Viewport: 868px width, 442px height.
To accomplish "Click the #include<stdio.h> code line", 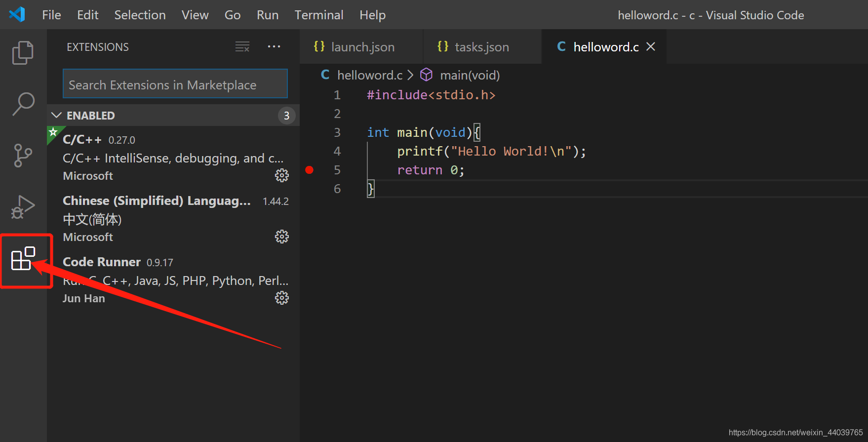I will 431,95.
